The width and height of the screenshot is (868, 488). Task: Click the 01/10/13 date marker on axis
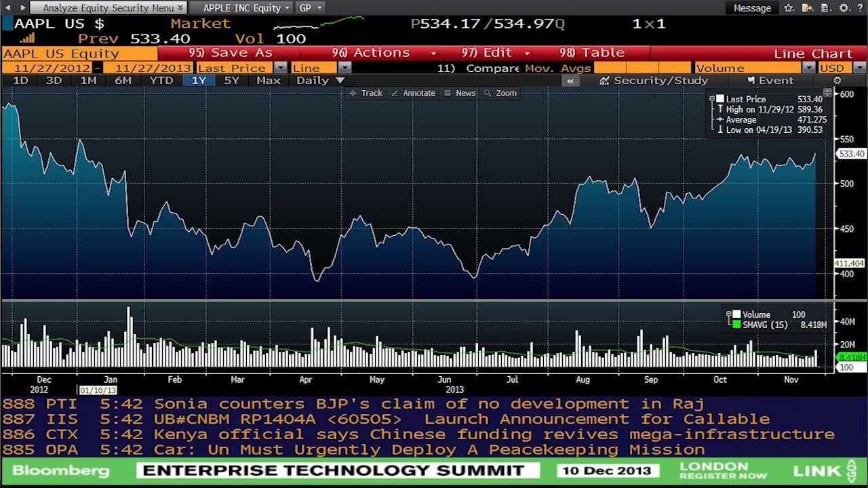point(98,390)
